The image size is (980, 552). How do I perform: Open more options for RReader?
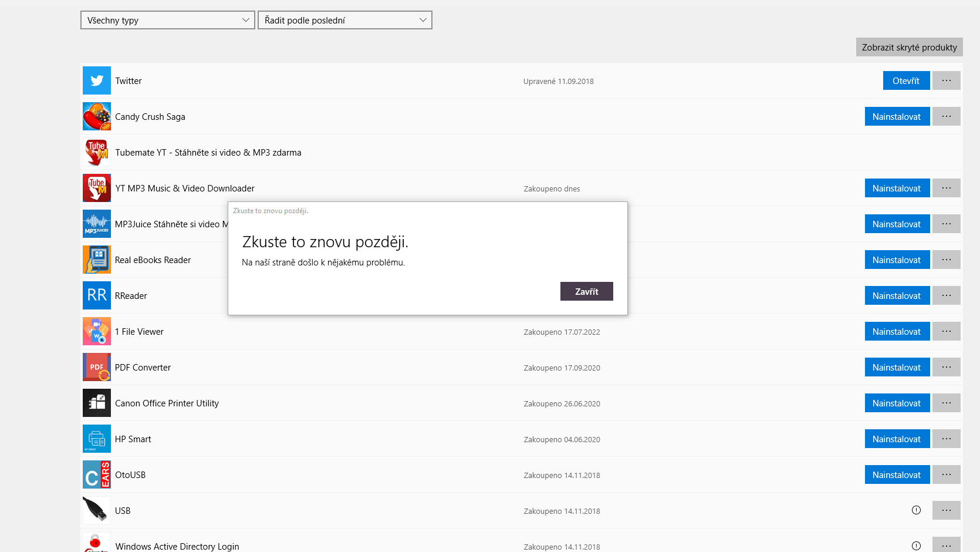click(x=947, y=295)
